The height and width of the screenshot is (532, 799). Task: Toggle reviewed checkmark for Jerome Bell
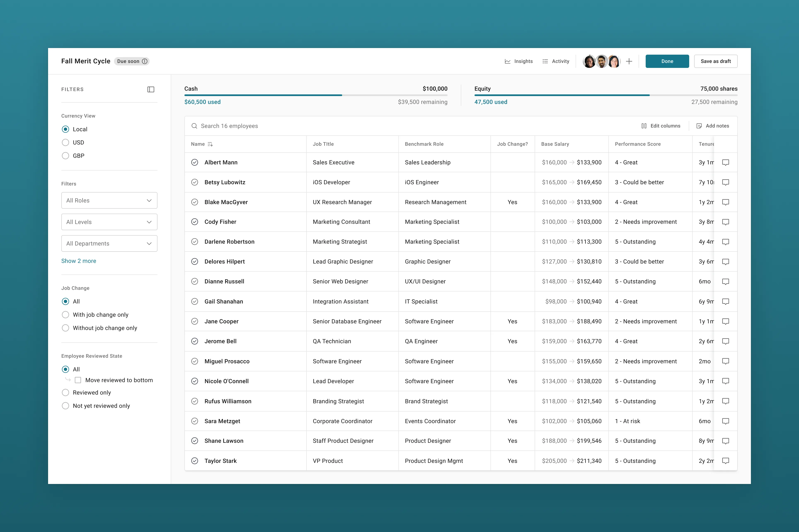(x=195, y=341)
